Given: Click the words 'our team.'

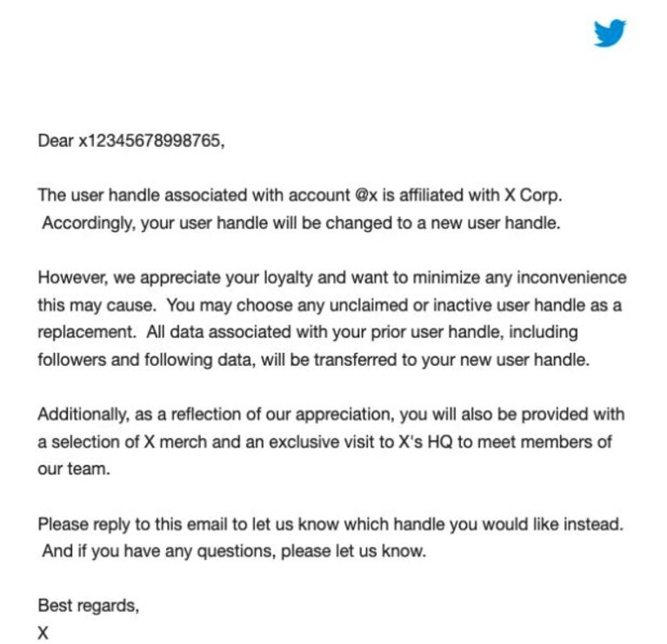Looking at the screenshot, I should pos(74,469).
